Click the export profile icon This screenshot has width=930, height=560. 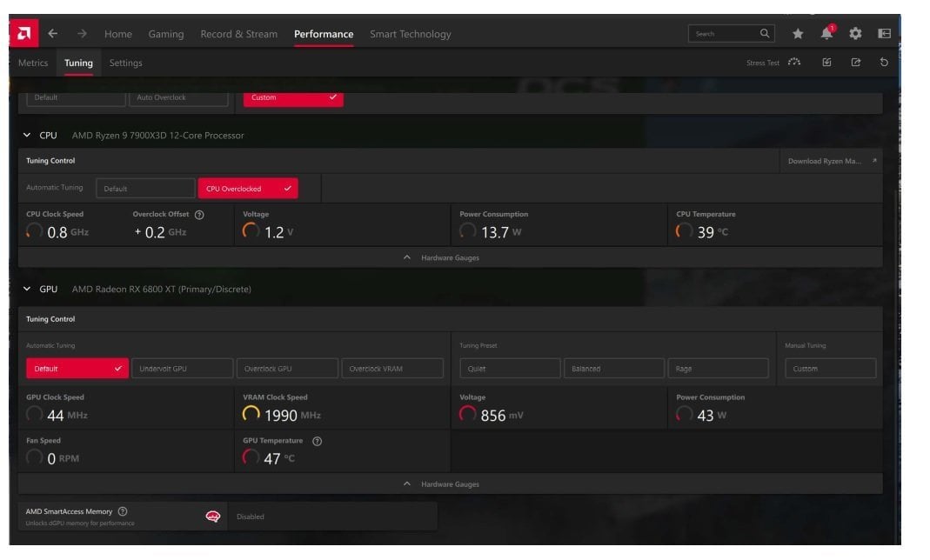click(855, 63)
